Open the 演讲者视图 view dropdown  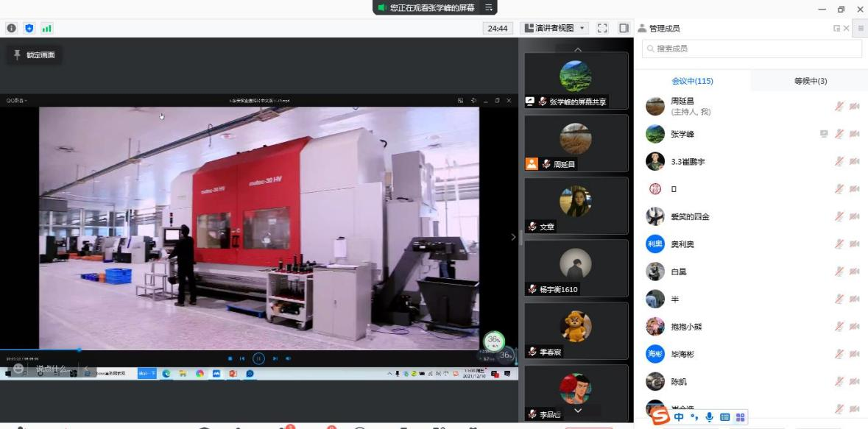556,28
